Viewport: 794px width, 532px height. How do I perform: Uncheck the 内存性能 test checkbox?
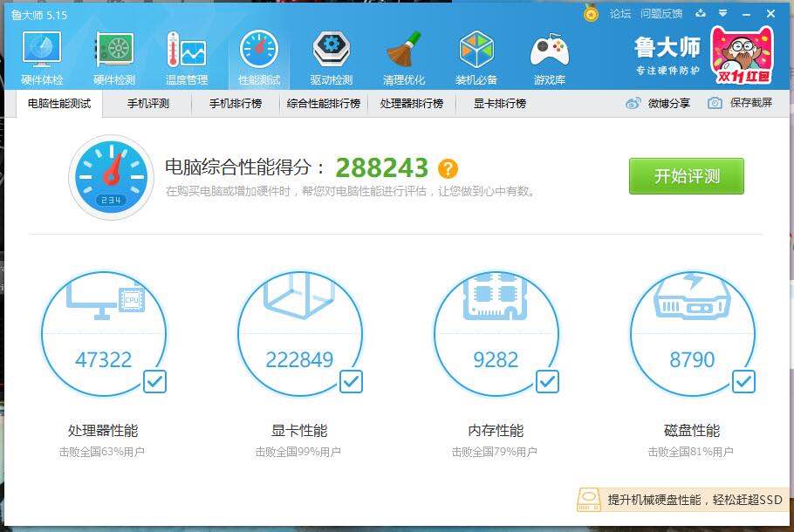(x=547, y=382)
